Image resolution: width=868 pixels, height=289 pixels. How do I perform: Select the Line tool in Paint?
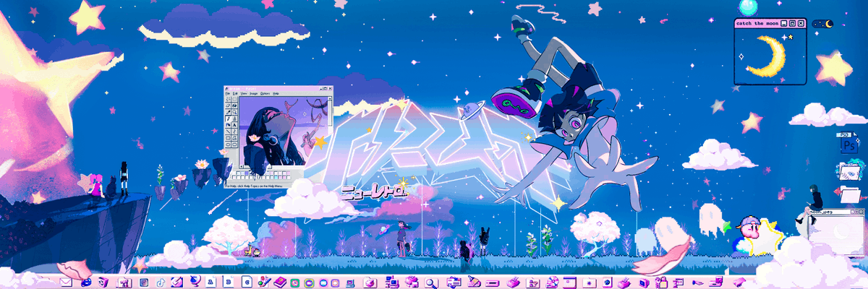(228, 131)
